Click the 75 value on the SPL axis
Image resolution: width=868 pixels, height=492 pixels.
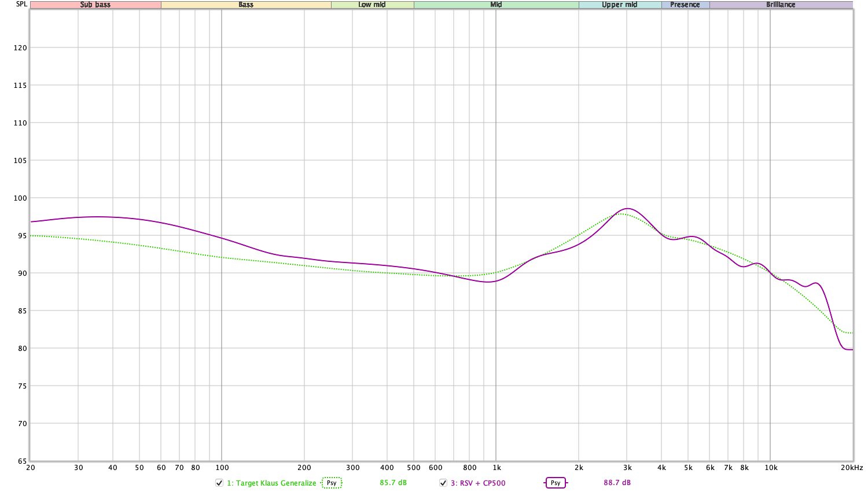point(22,386)
